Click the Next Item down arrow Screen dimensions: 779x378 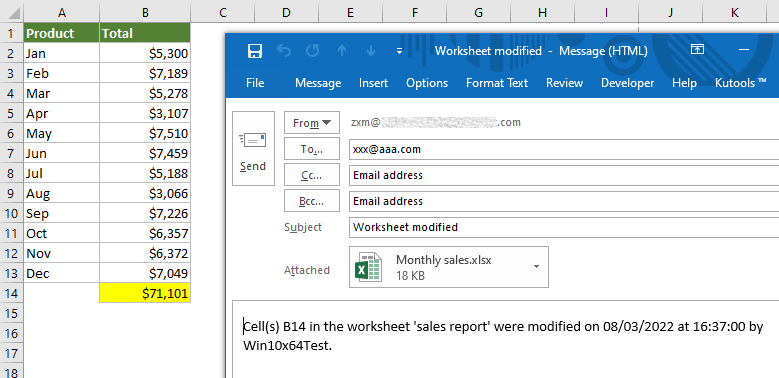click(x=371, y=51)
